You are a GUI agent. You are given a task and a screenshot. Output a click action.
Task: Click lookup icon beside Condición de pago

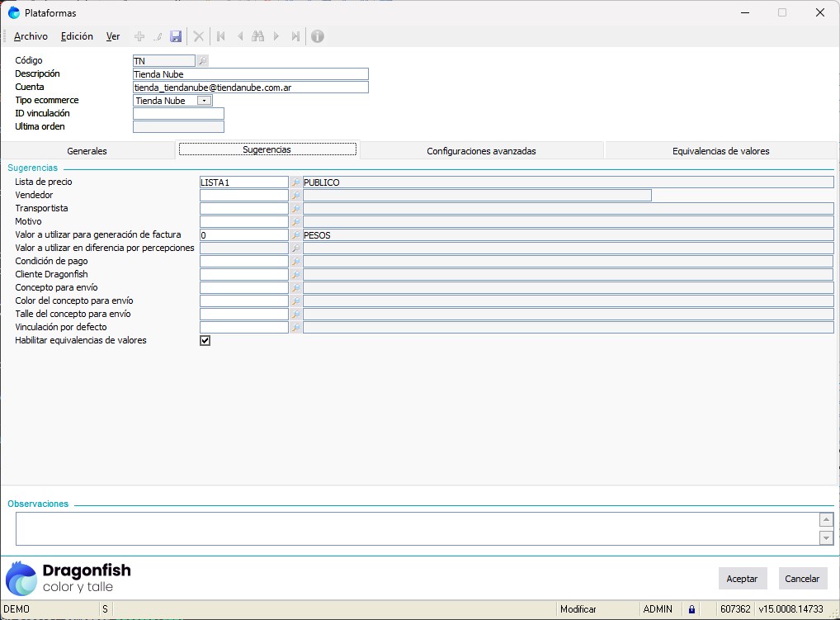click(295, 262)
